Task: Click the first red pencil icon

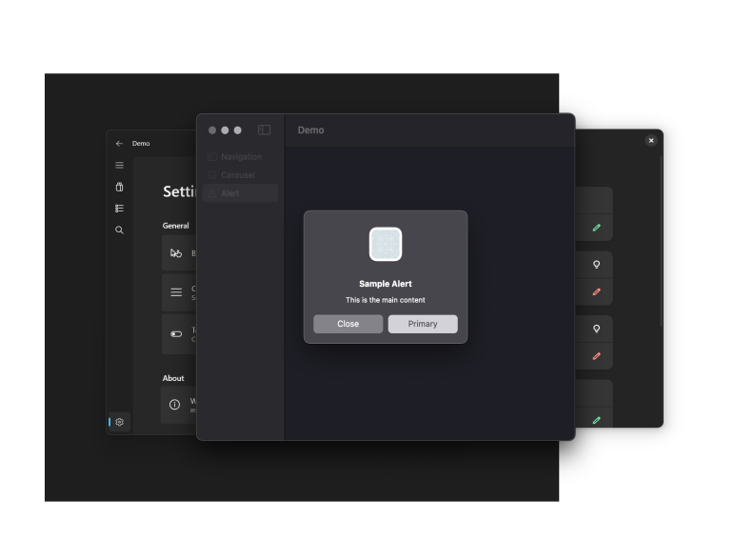Action: pos(597,291)
